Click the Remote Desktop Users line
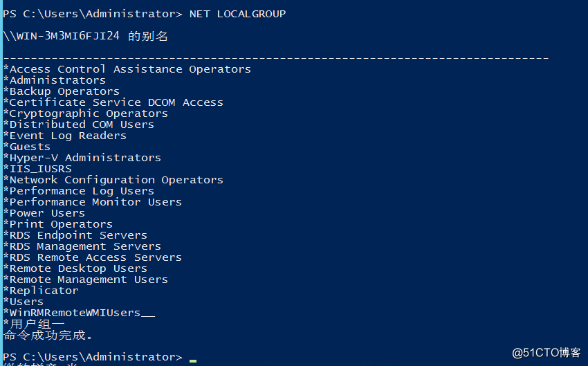This screenshot has width=588, height=366. (x=77, y=268)
